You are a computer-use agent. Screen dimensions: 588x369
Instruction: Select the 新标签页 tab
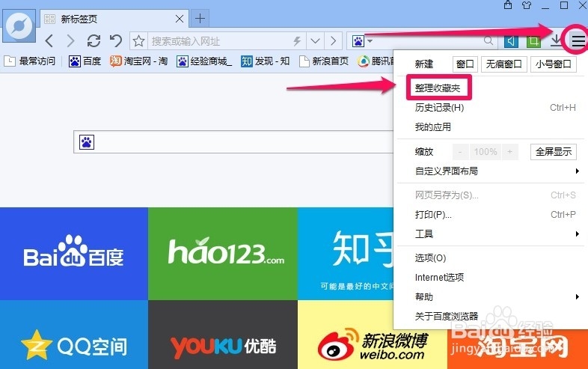(114, 19)
